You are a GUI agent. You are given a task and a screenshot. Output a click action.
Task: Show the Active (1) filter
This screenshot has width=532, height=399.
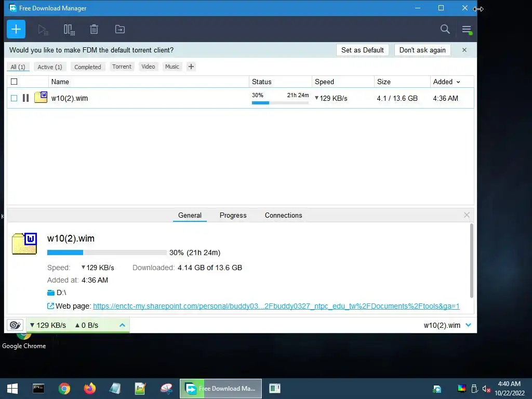pyautogui.click(x=50, y=67)
